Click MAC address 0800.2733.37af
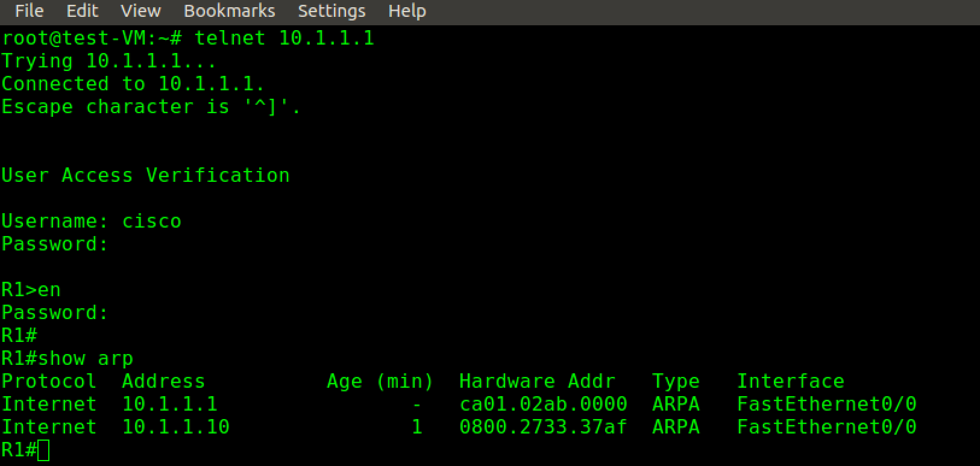980x466 pixels. (543, 427)
